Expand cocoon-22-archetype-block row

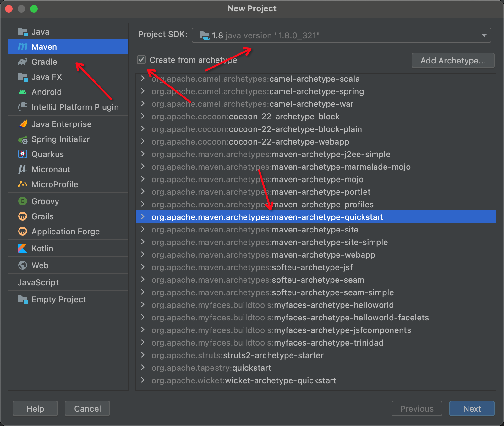[143, 116]
